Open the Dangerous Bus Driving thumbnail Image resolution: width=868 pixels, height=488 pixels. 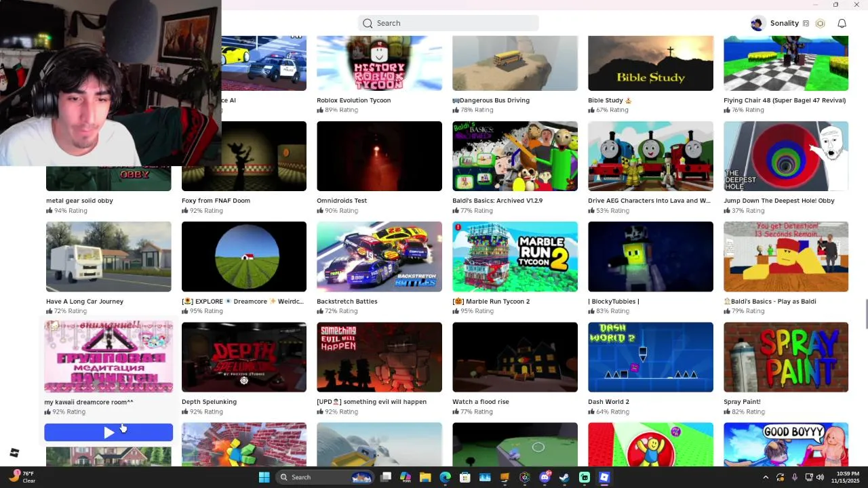515,63
